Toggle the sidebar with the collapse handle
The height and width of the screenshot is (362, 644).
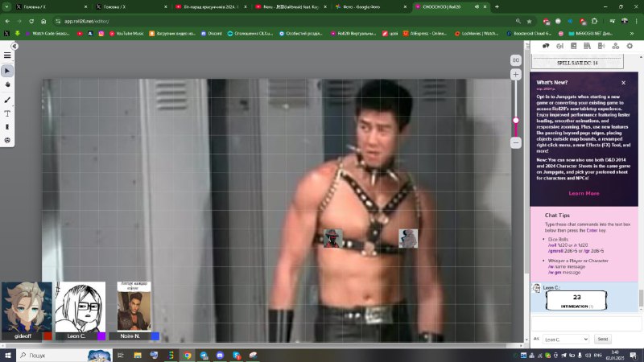(x=527, y=46)
